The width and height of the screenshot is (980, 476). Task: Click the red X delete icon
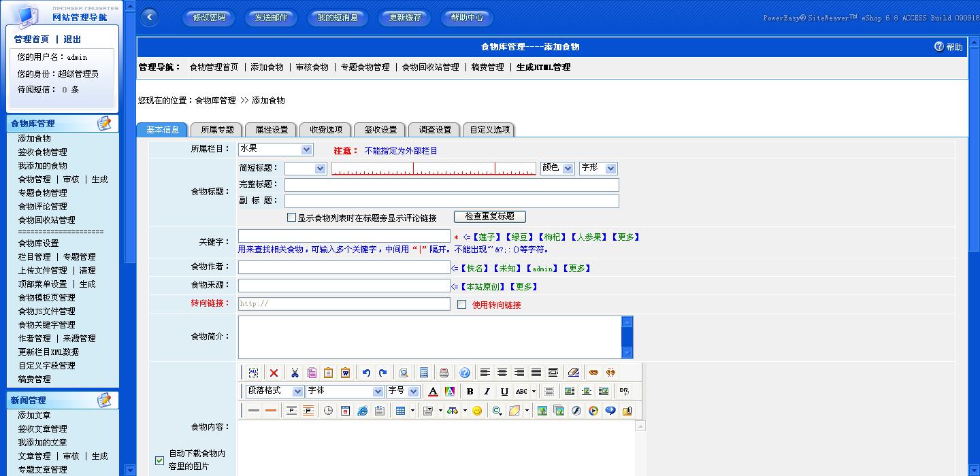coord(274,373)
